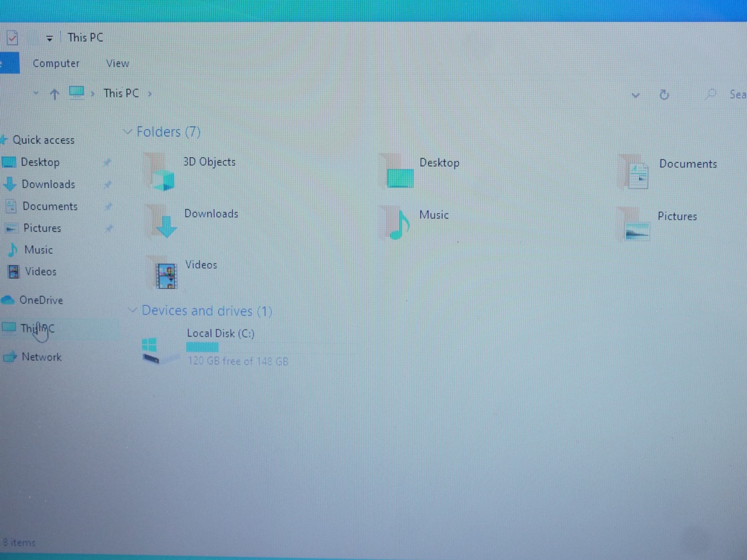Open the View ribbon tab

click(x=117, y=63)
